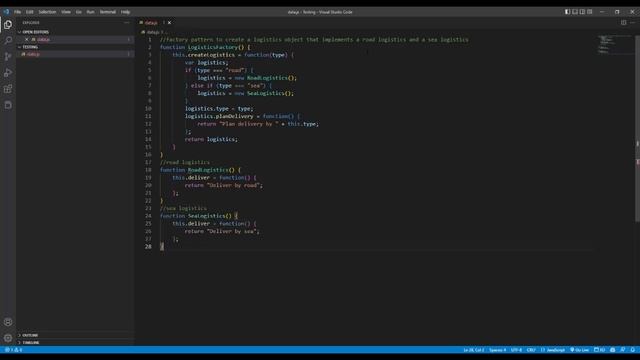Click the UTF-8 encoding indicator

(x=516, y=350)
